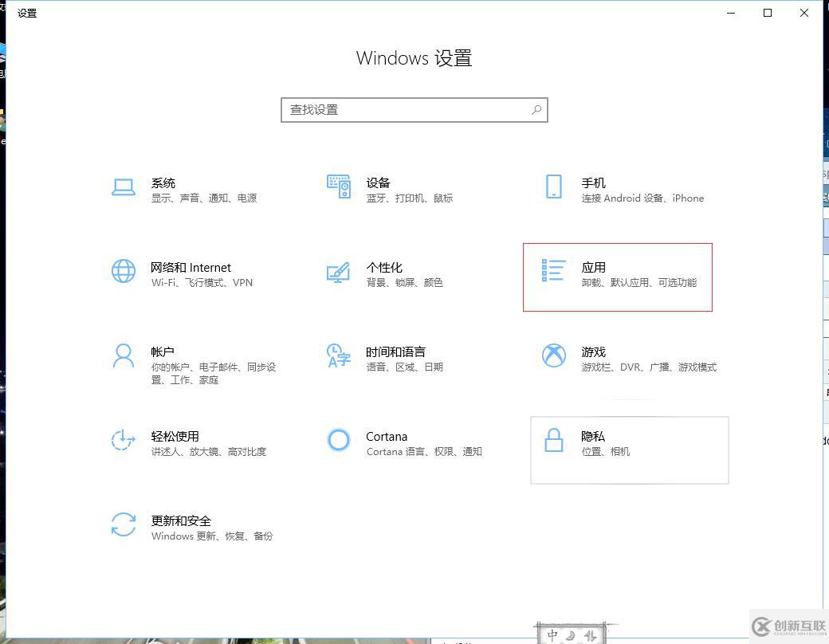829x644 pixels.
Task: Click the 语音、区域、日期 description
Action: 404,367
